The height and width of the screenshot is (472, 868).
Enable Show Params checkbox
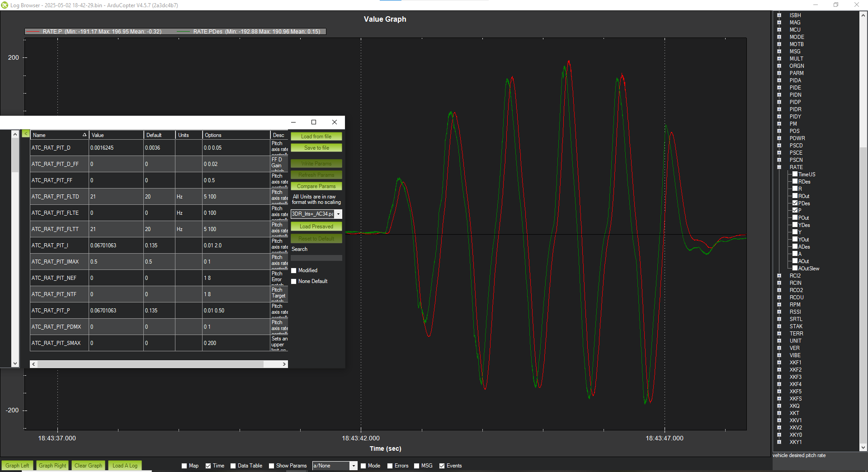[x=272, y=466]
